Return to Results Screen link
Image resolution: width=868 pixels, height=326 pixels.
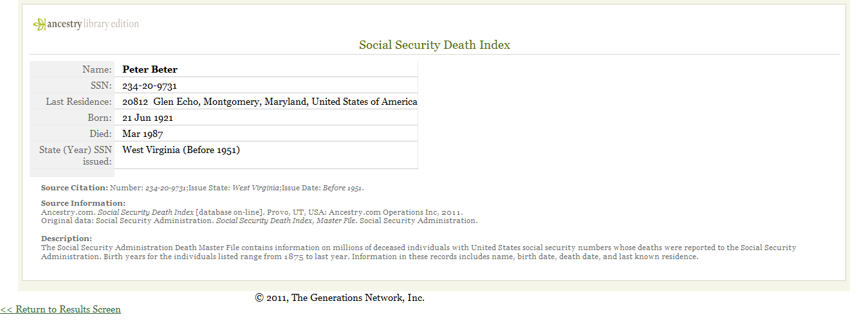coord(60,309)
